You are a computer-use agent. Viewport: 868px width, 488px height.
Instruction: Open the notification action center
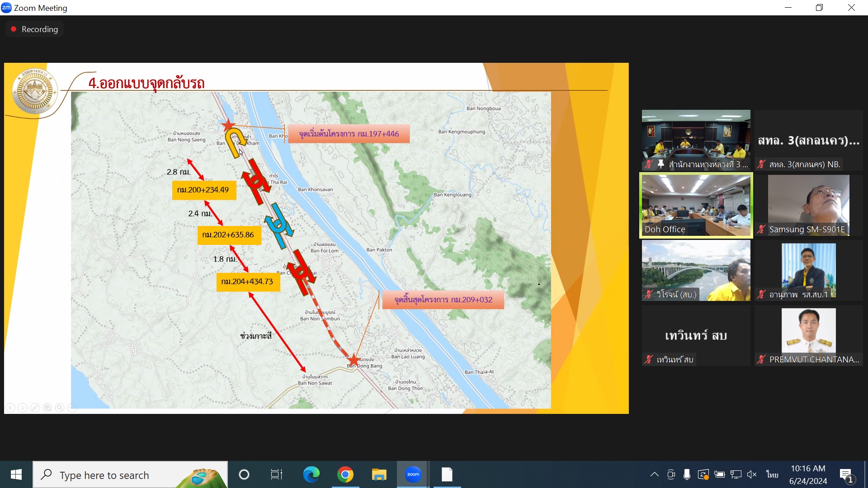[846, 474]
